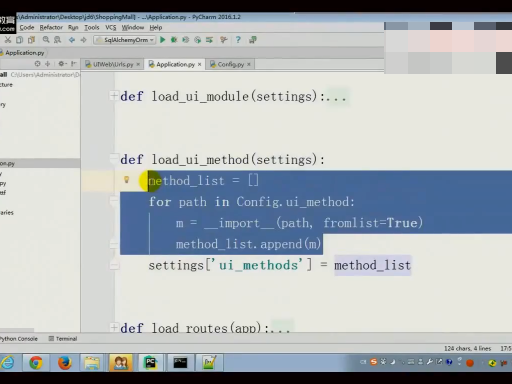Viewport: 512px width, 384px height.
Task: Click the Copy icon in toolbar
Action: tap(20, 40)
